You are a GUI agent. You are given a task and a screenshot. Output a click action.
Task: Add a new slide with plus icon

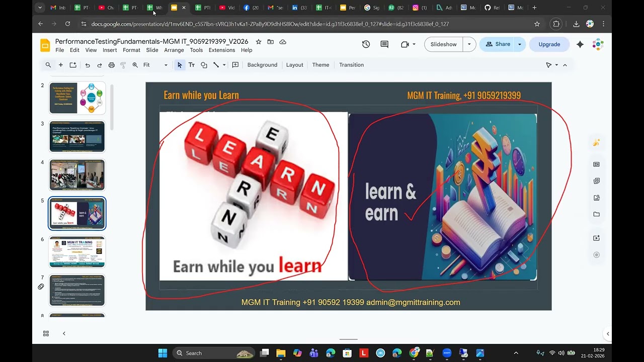[x=61, y=65]
